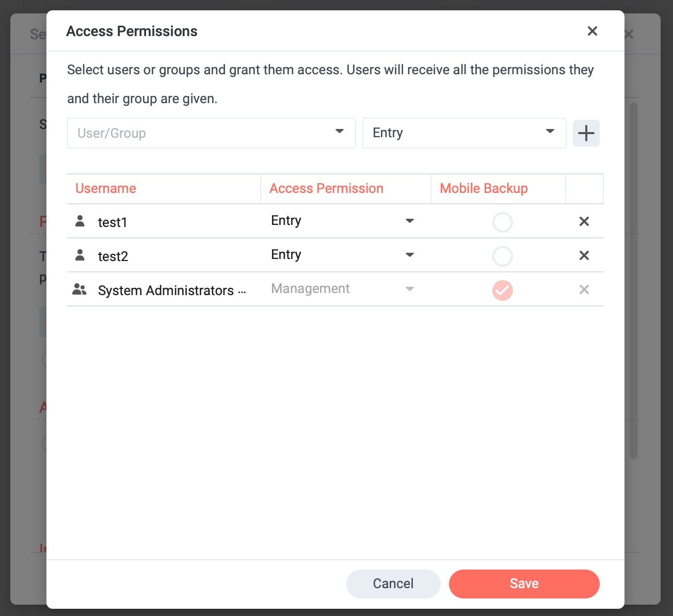The height and width of the screenshot is (616, 673).
Task: Click the test2 user icon
Action: [80, 255]
